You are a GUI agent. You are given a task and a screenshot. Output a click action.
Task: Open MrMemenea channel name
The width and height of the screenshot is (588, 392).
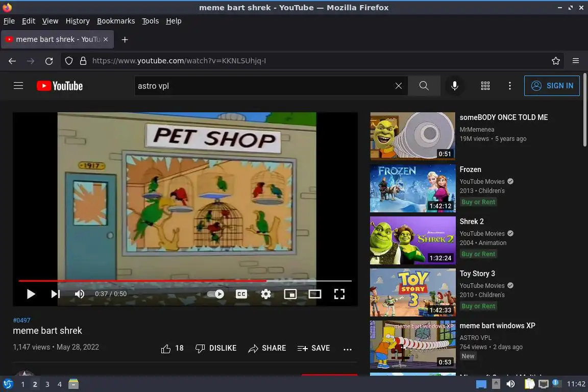pyautogui.click(x=477, y=130)
